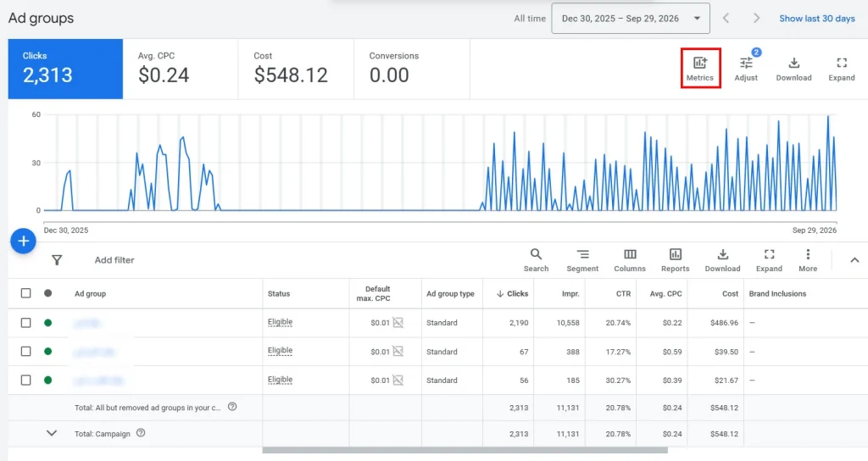Toggle the select-all header checkbox

[x=25, y=293]
